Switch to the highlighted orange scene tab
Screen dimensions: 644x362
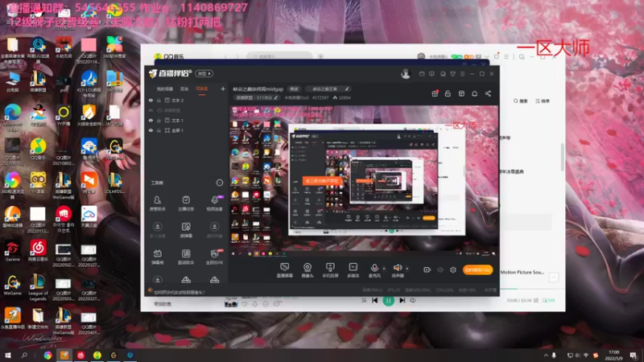point(202,89)
